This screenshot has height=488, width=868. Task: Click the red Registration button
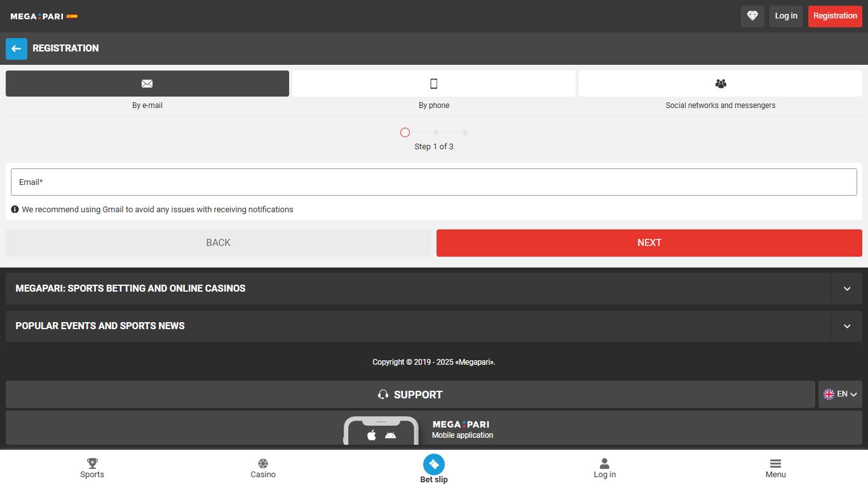[x=835, y=16]
